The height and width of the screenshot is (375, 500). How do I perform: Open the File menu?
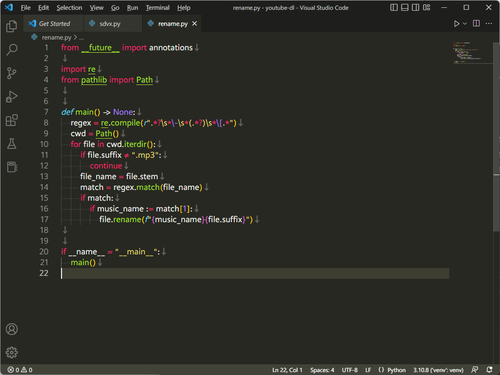pyautogui.click(x=25, y=8)
